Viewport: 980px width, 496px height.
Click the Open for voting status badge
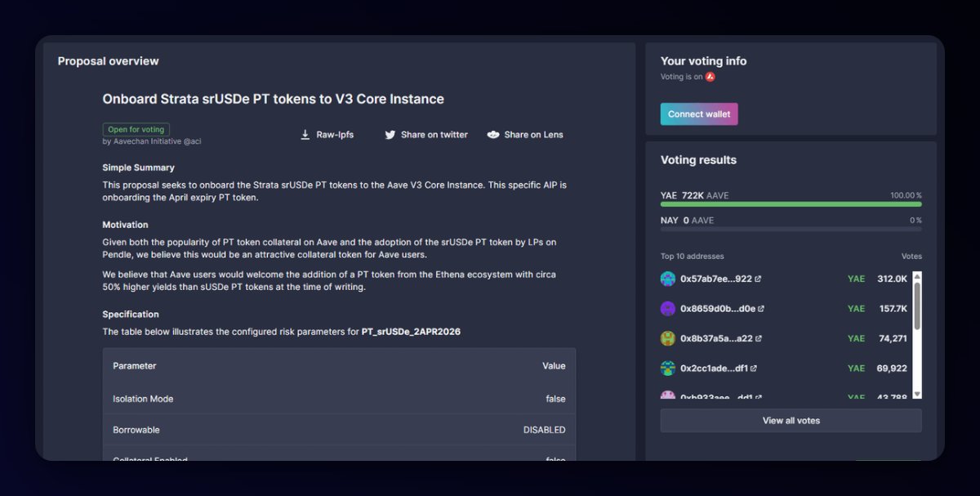point(136,129)
